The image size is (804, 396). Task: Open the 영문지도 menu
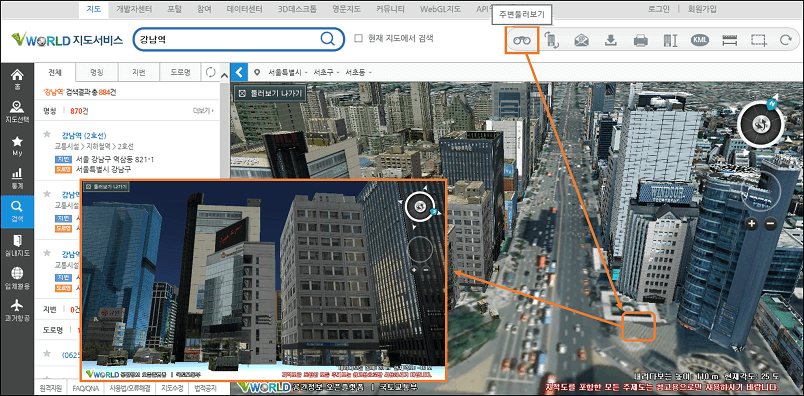pos(346,9)
